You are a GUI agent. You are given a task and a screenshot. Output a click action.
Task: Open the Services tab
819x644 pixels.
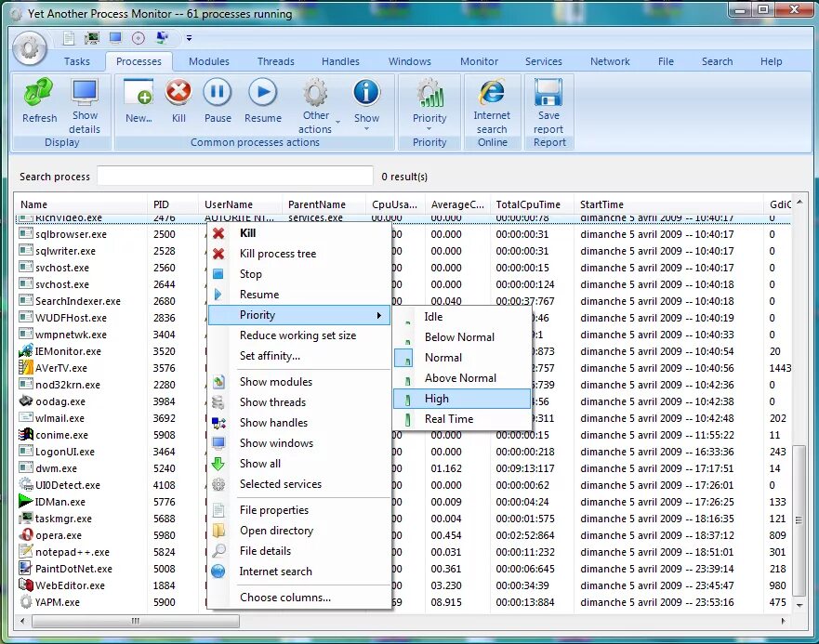tap(544, 61)
